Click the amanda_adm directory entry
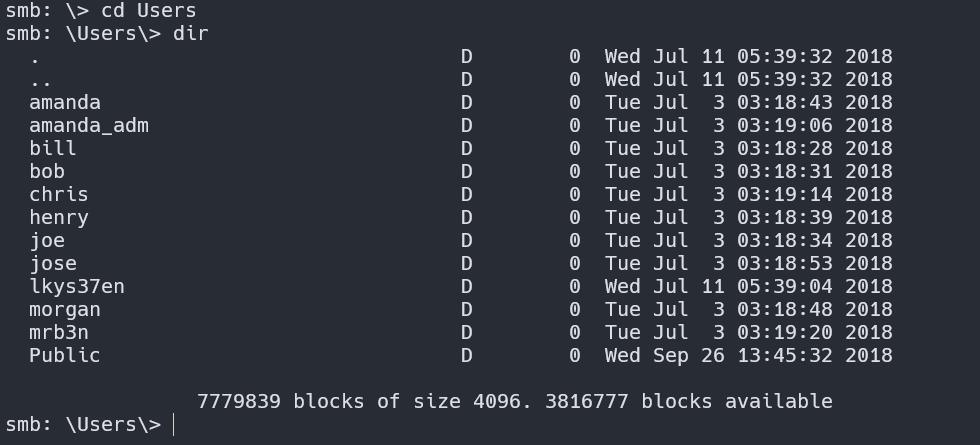The image size is (980, 445). click(89, 125)
